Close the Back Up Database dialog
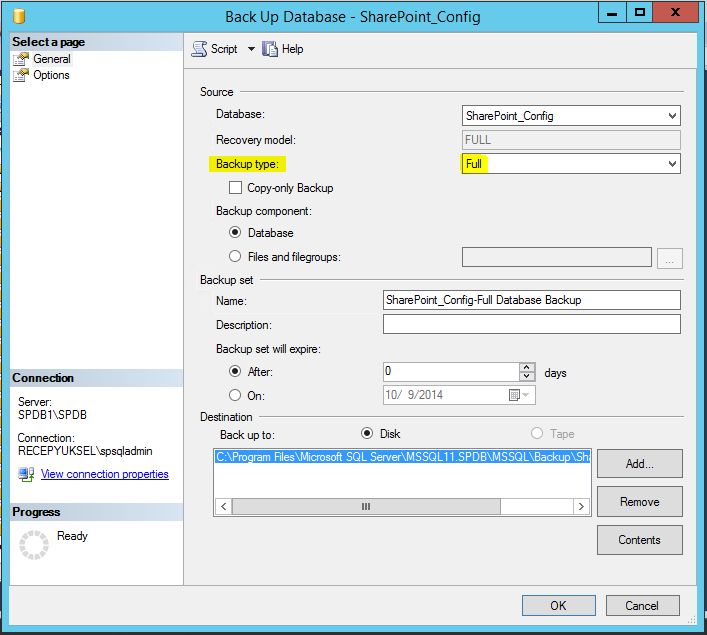707x635 pixels. tap(675, 13)
